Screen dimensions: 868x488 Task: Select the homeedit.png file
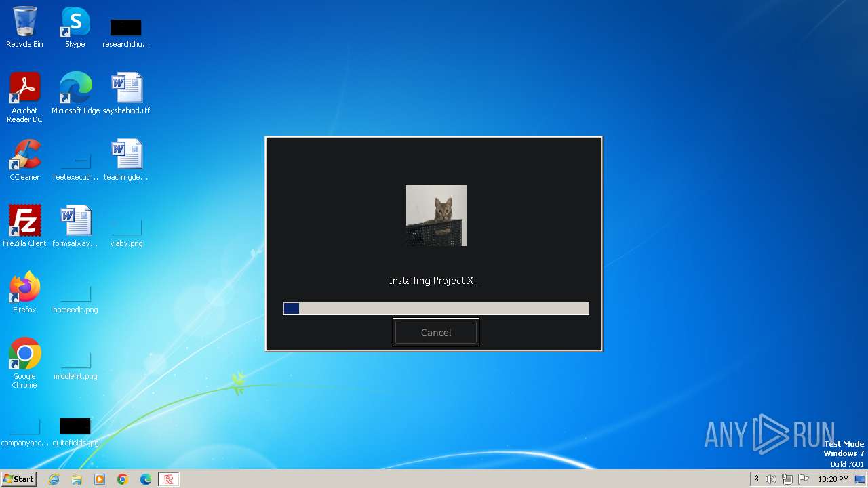click(75, 300)
